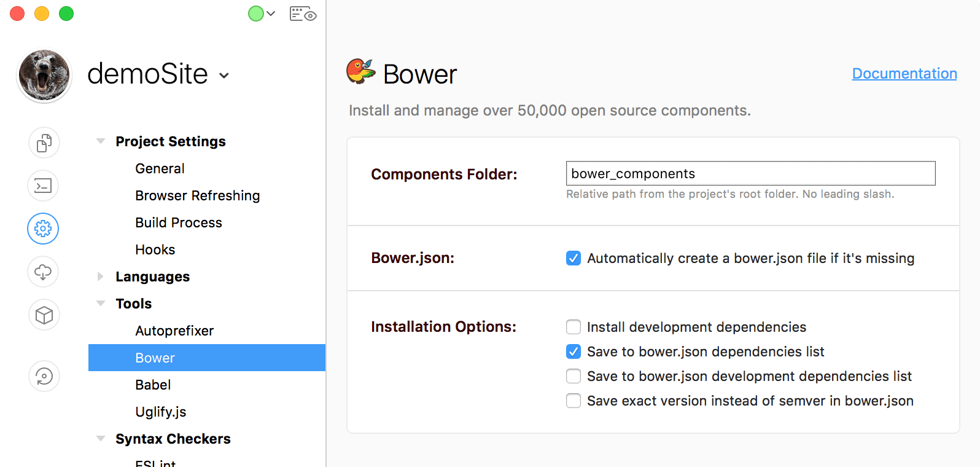This screenshot has height=467, width=980.
Task: Expand the Languages section
Action: pos(101,277)
